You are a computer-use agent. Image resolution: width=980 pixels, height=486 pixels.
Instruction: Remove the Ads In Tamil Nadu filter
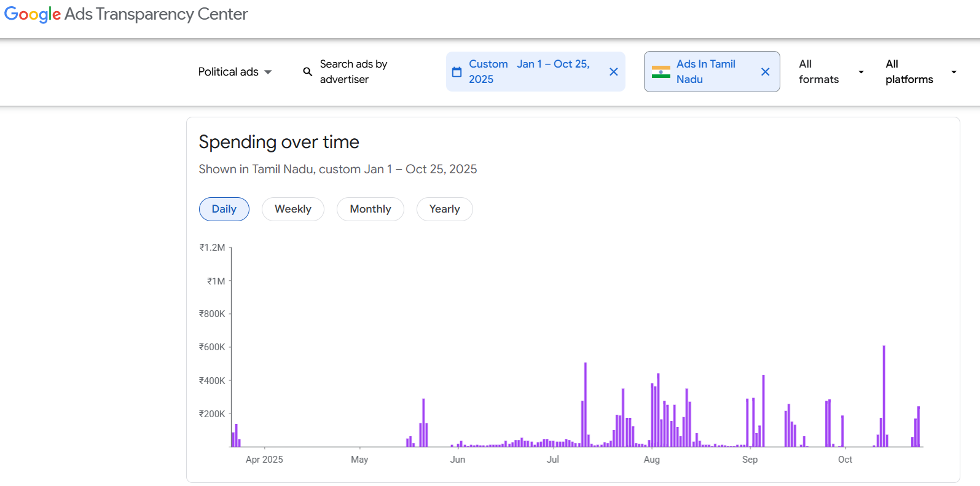[x=765, y=72]
